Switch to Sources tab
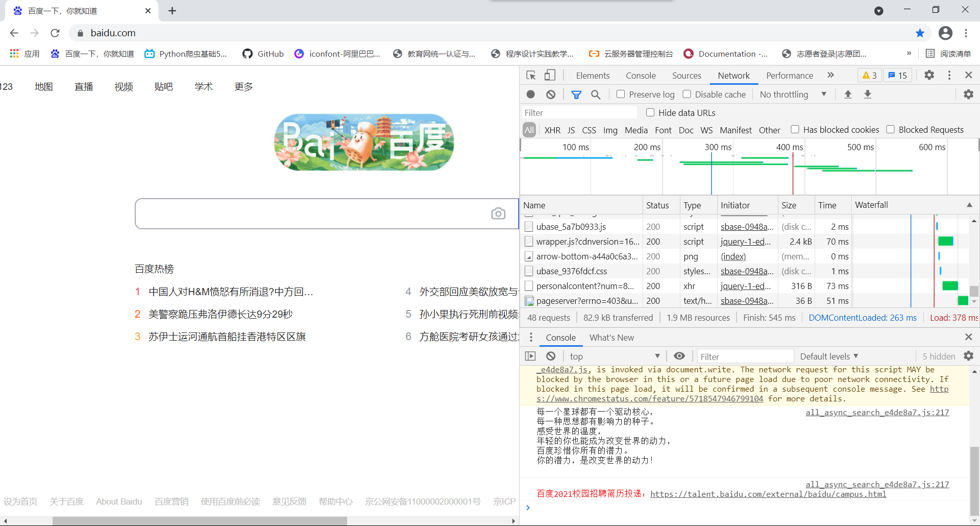 coord(687,76)
